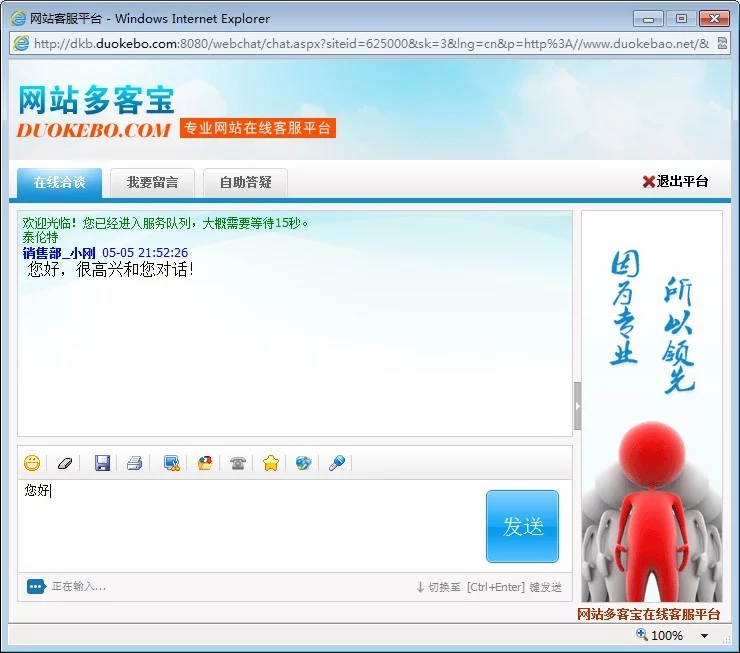Click 退出平台 to exit the platform
Image resolution: width=740 pixels, height=653 pixels.
click(675, 181)
